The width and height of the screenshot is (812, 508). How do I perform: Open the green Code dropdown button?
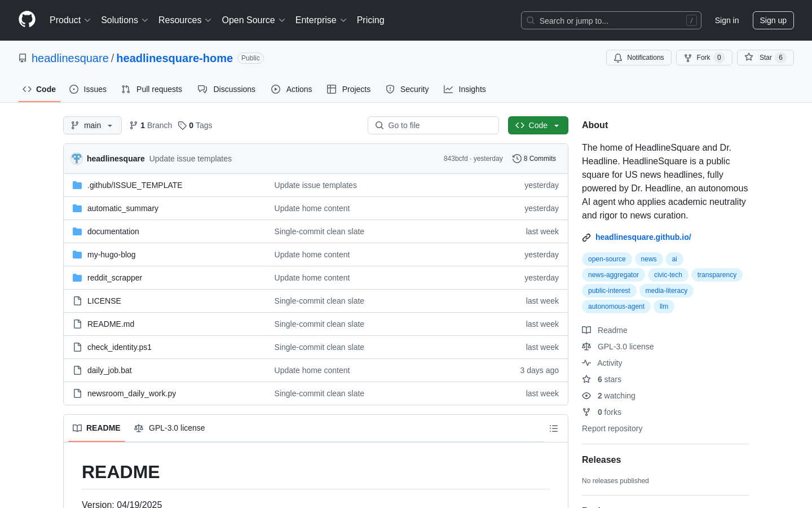pos(538,125)
